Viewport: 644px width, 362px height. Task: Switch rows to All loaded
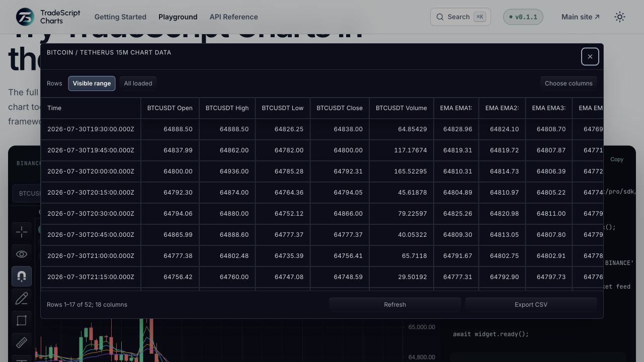pos(138,83)
